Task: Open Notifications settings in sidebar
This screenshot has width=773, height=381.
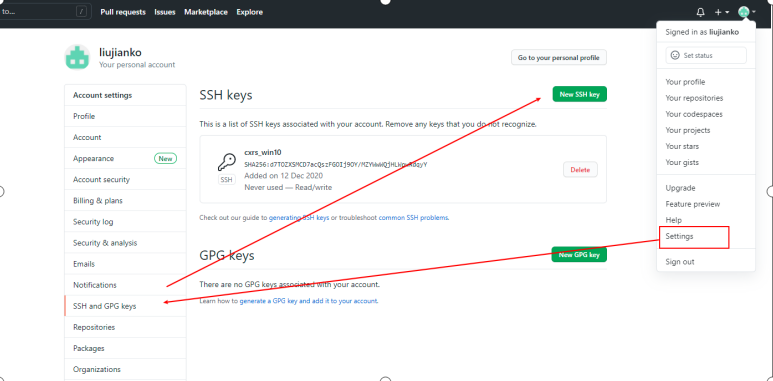Action: [125, 285]
